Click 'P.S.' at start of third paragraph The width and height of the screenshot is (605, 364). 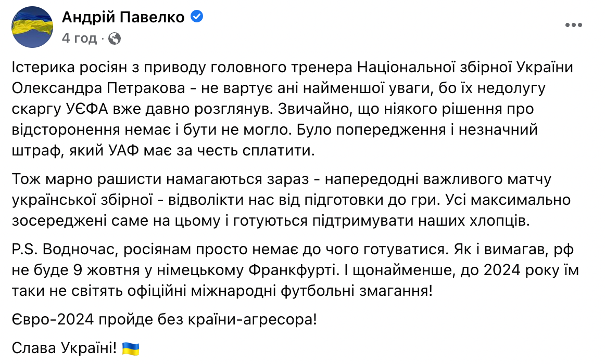(24, 250)
